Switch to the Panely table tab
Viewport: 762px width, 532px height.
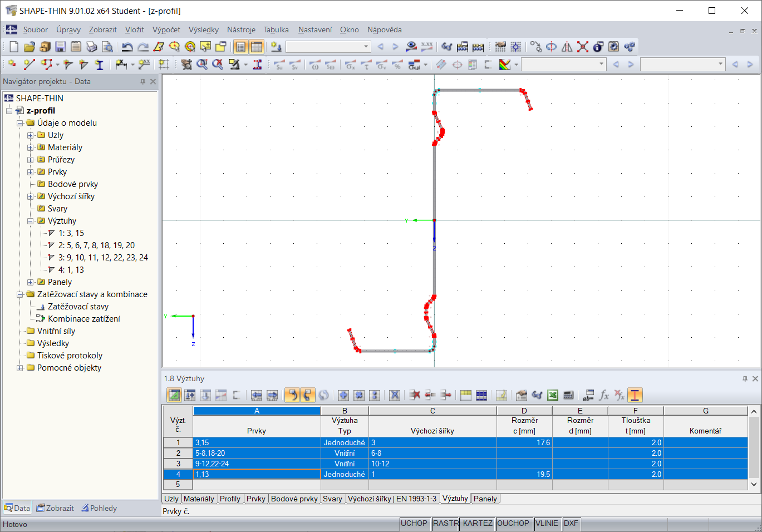(485, 499)
